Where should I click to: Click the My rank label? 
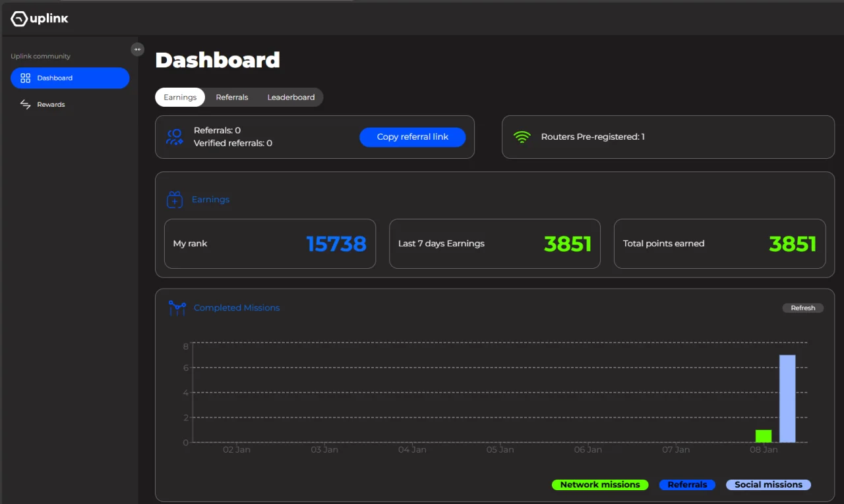pos(190,244)
